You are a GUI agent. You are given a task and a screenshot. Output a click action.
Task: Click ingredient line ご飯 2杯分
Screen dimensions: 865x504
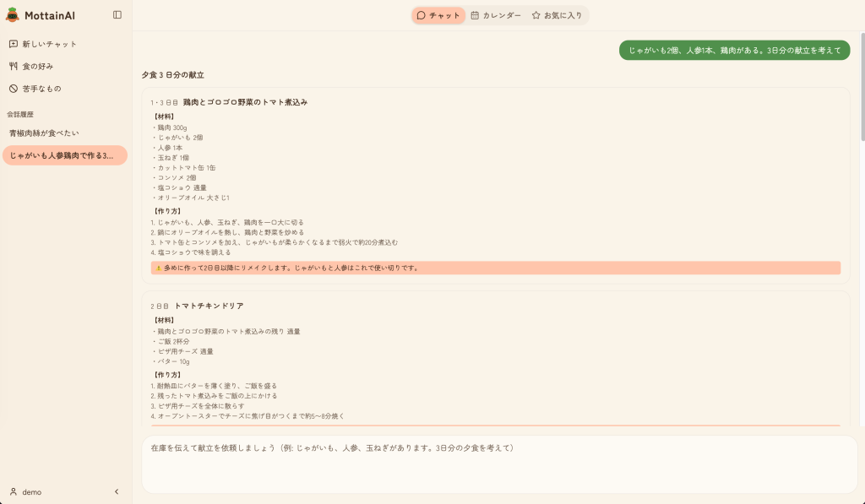[171, 341]
